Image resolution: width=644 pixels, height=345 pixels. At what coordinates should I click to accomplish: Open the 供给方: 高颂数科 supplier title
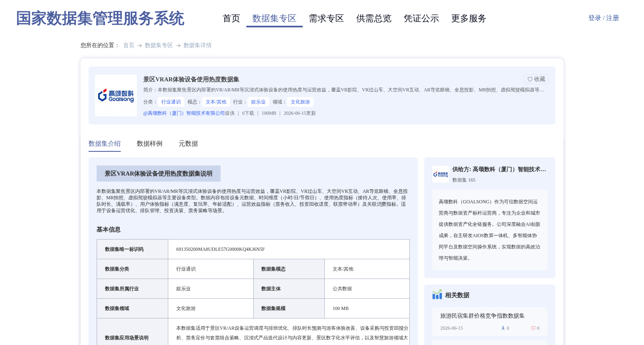499,169
